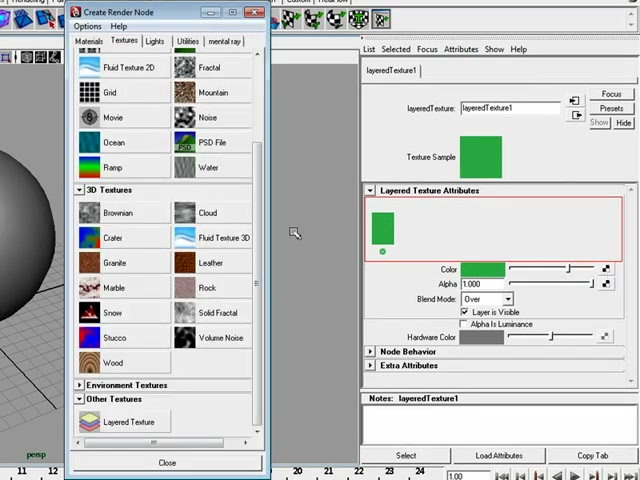Screen dimensions: 640x480
Task: Enable Alpha Is Luminance option
Action: point(463,324)
